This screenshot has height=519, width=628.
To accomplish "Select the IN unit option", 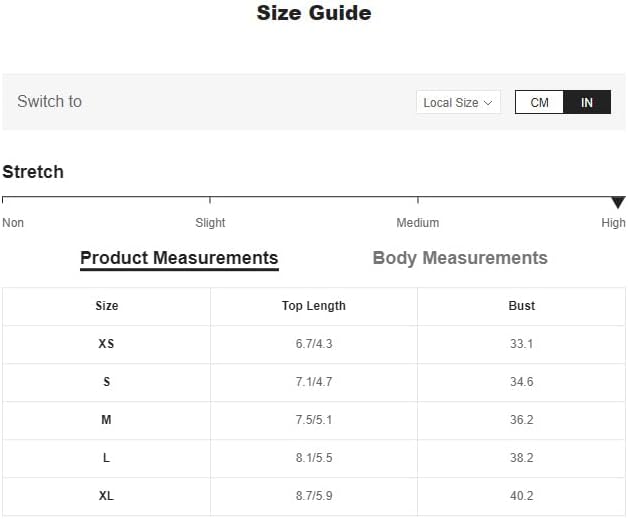I will 587,102.
